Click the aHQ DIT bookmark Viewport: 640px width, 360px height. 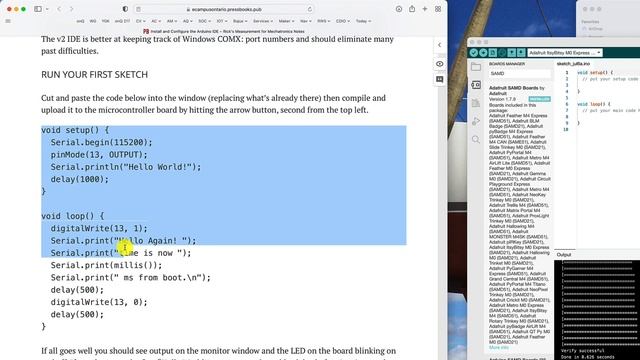point(122,21)
